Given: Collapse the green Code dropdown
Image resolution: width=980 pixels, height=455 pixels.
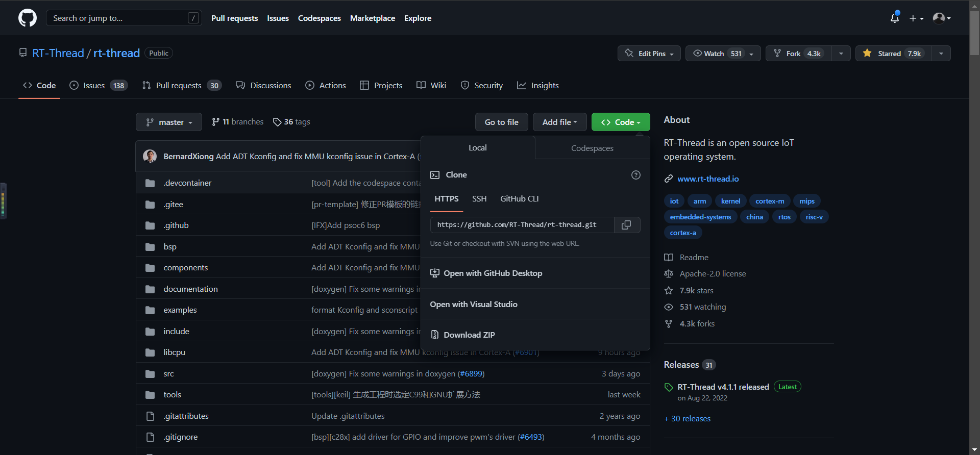Looking at the screenshot, I should pyautogui.click(x=621, y=122).
